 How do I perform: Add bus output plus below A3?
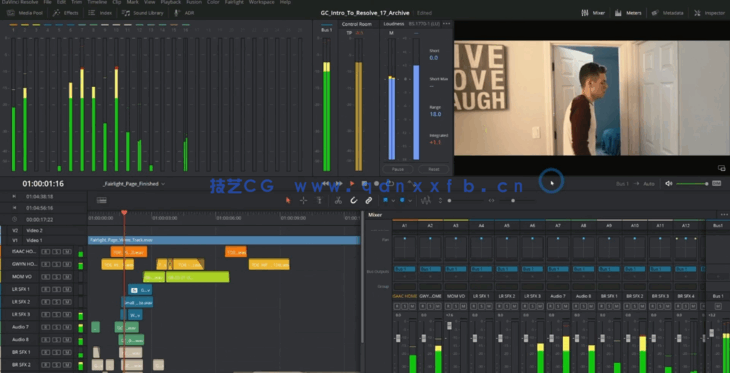click(x=456, y=276)
